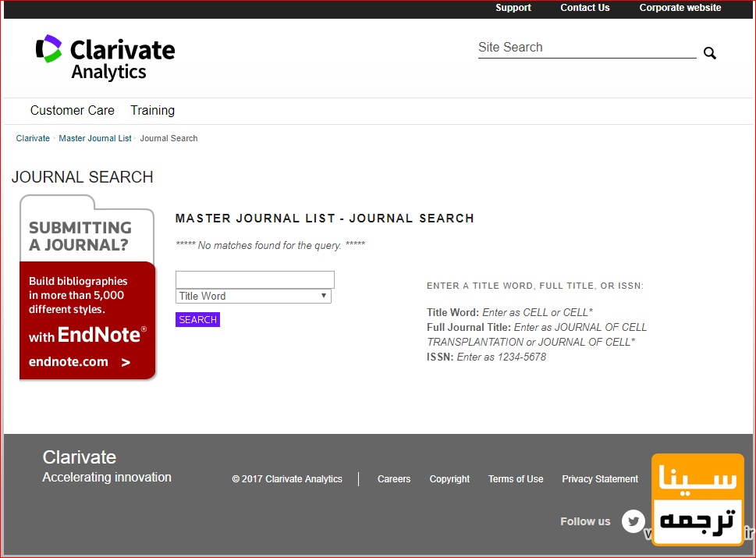Click the orange Persian logo badge
The height and width of the screenshot is (558, 756).
(x=697, y=499)
